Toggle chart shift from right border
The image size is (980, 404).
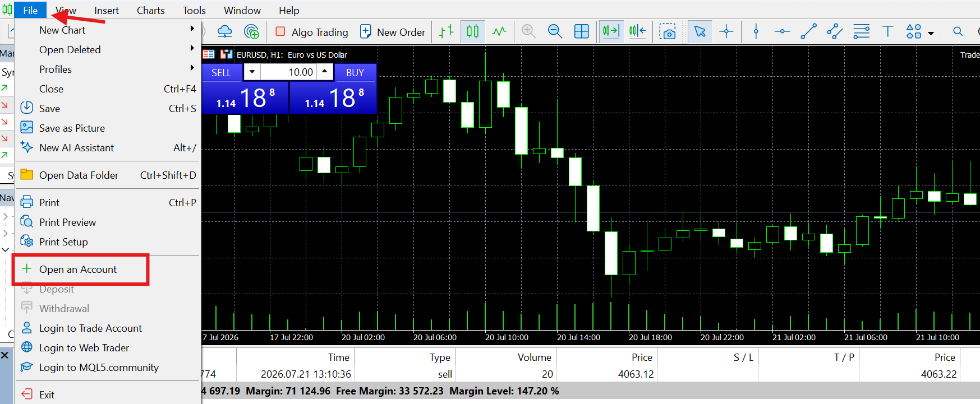pos(637,31)
